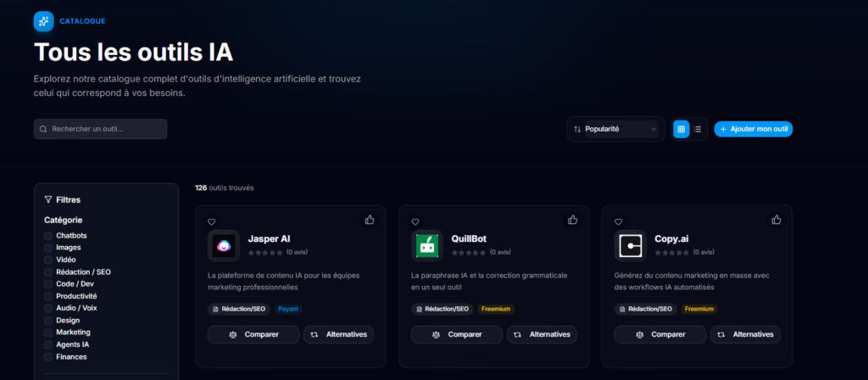The height and width of the screenshot is (380, 868).
Task: Click the QuillBot star rating
Action: 469,253
